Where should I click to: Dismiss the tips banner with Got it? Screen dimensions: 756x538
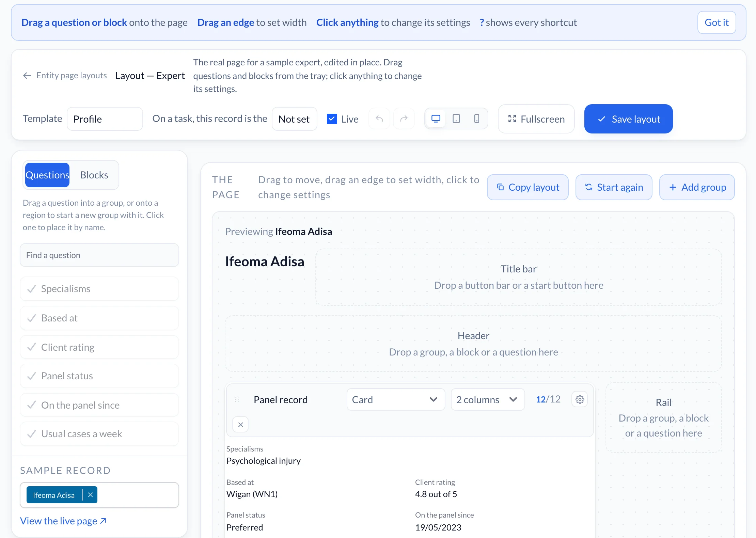[716, 22]
